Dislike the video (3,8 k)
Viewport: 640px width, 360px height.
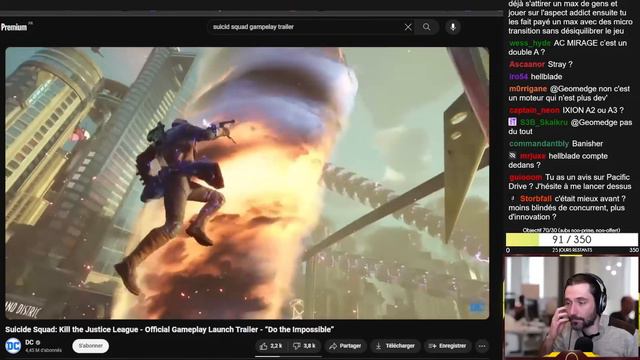[304, 346]
